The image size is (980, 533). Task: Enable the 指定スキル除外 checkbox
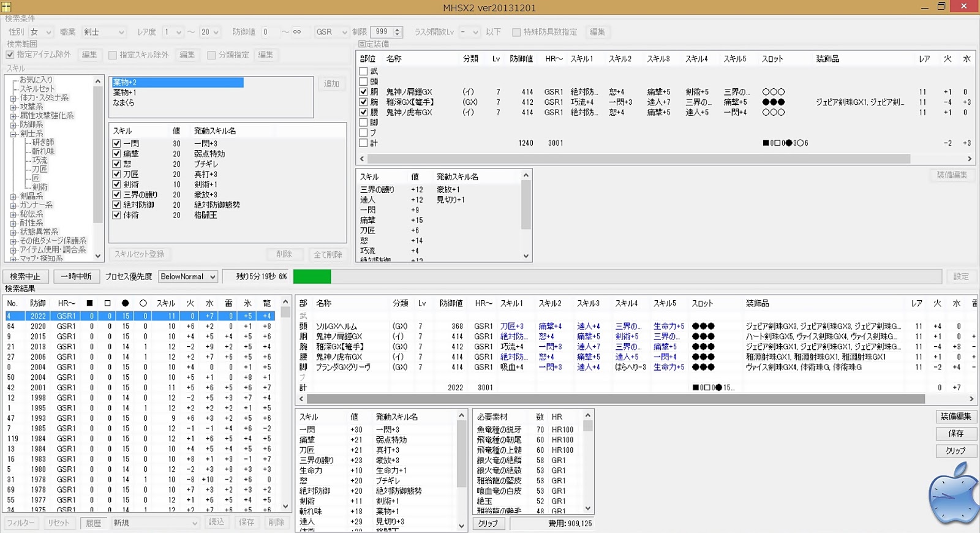point(113,55)
